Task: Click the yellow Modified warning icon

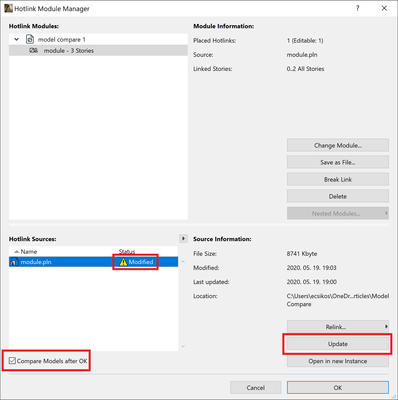Action: (x=123, y=262)
